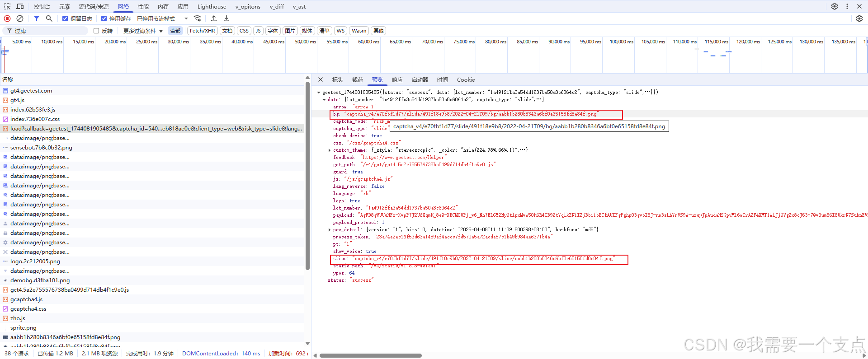The image size is (868, 359).
Task: Select the index.736e007c.css request
Action: [152, 119]
